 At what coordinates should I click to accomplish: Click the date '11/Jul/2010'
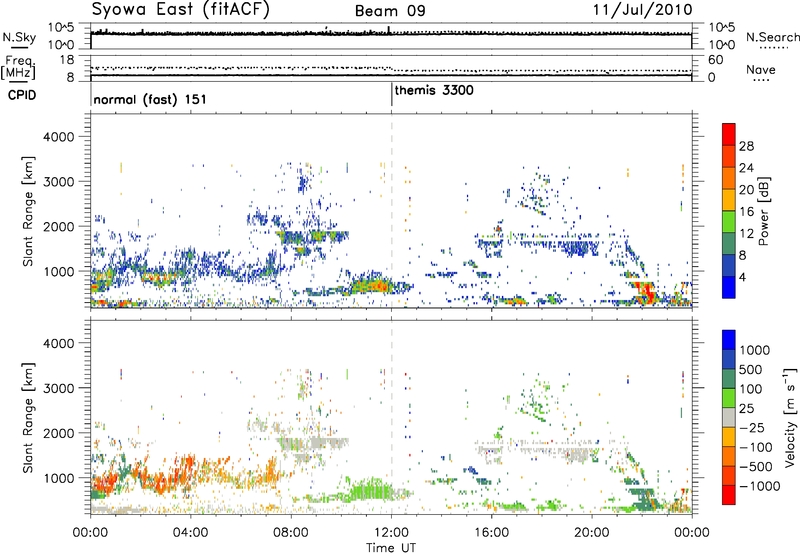point(642,10)
